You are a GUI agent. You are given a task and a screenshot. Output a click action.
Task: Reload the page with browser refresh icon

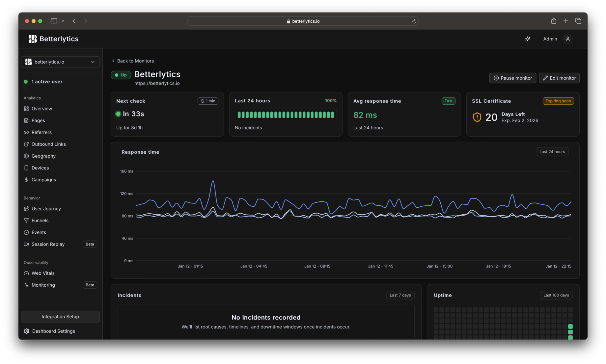(414, 21)
